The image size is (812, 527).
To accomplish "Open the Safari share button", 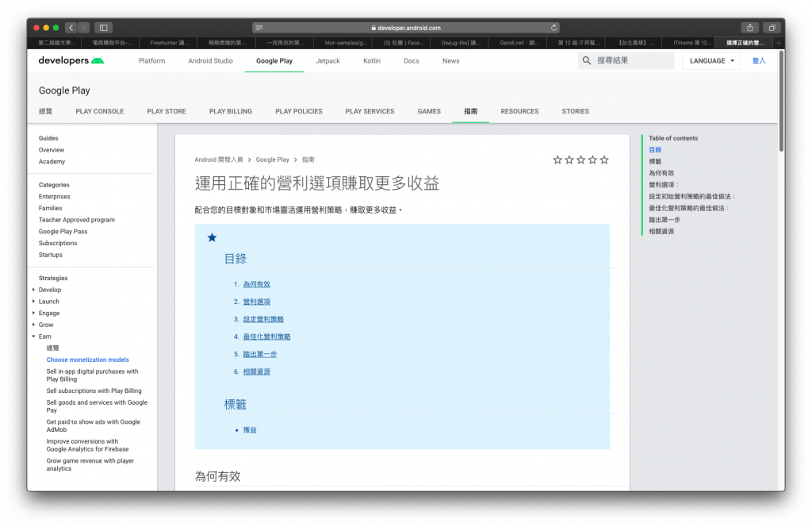I will (x=749, y=28).
